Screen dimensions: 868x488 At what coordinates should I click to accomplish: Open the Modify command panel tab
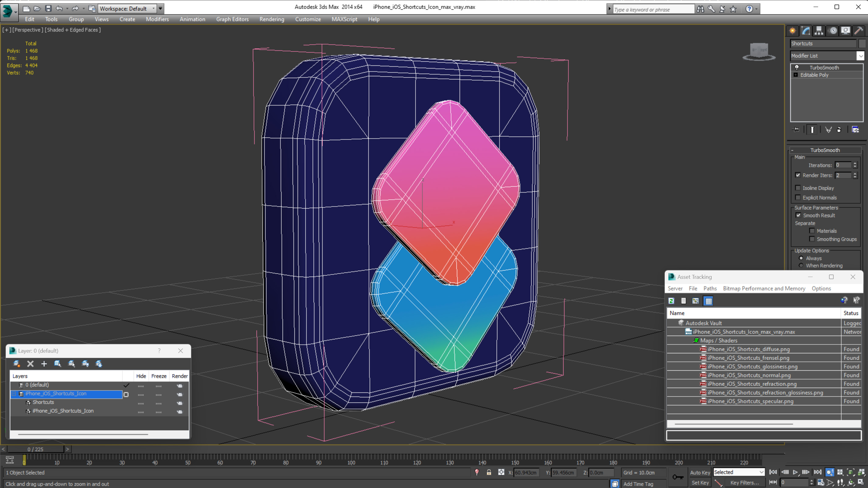pyautogui.click(x=806, y=31)
